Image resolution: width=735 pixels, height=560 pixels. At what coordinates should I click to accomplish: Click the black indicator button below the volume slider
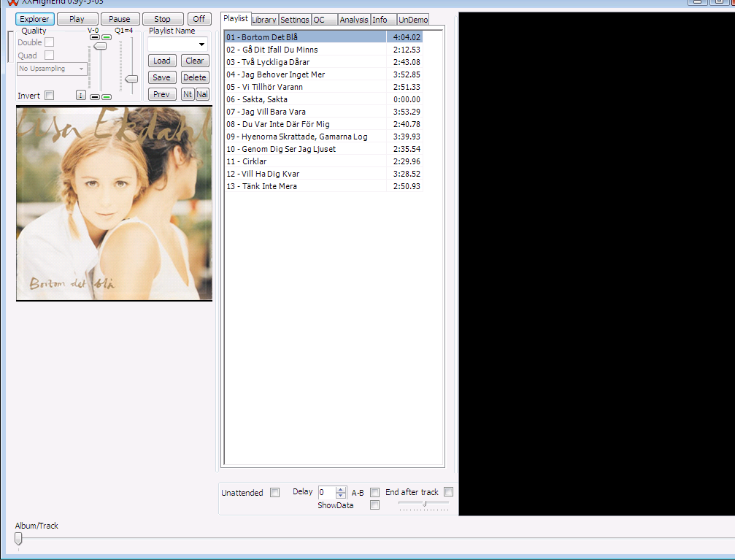(x=95, y=96)
